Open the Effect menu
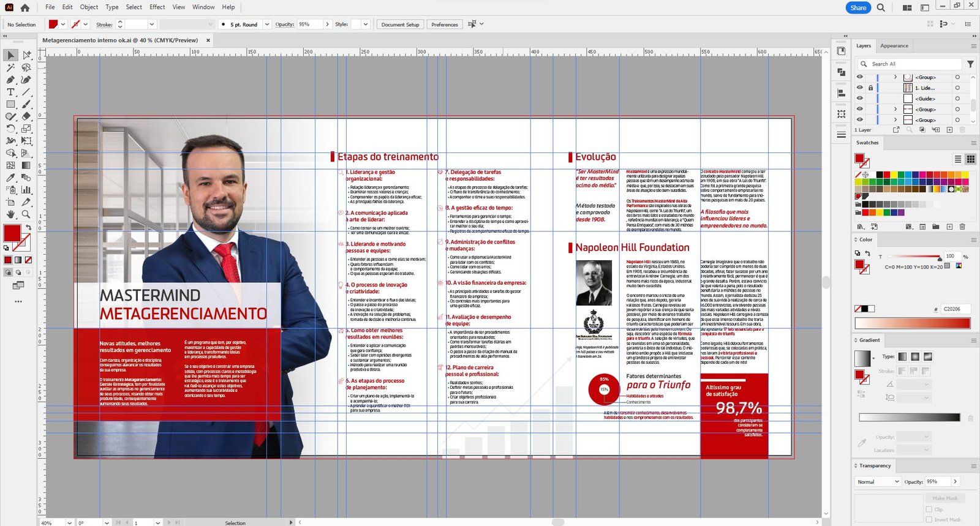980x526 pixels. (x=157, y=7)
